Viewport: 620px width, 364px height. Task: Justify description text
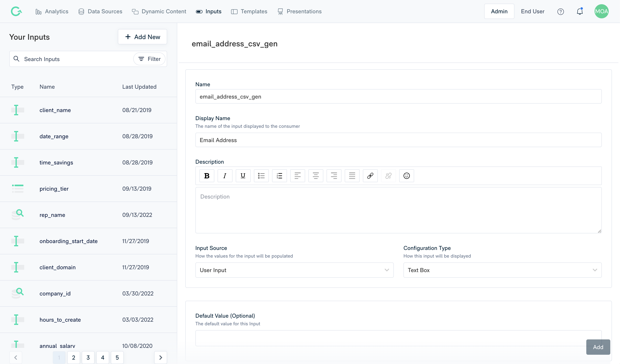coord(352,176)
